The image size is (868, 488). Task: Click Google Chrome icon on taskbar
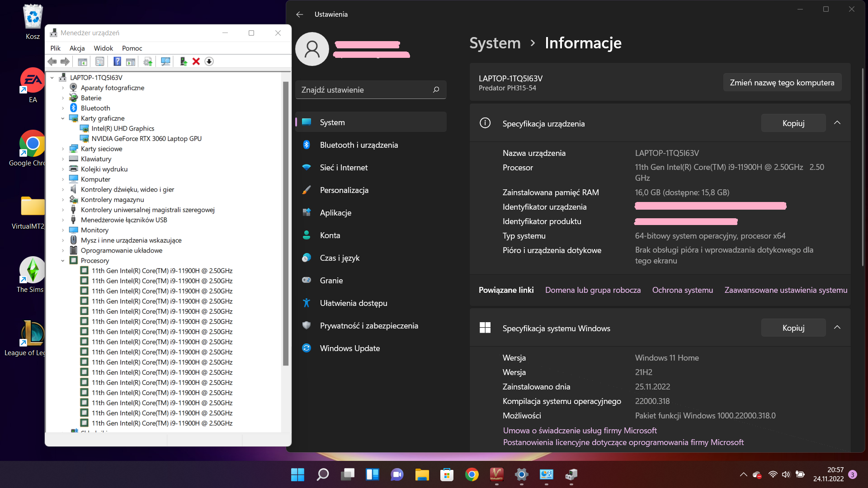(472, 474)
